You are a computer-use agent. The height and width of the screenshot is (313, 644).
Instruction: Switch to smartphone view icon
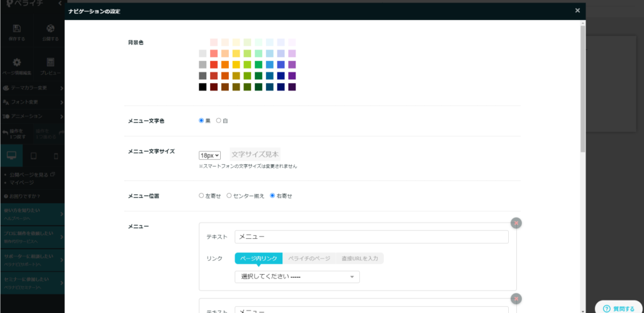[x=56, y=155]
